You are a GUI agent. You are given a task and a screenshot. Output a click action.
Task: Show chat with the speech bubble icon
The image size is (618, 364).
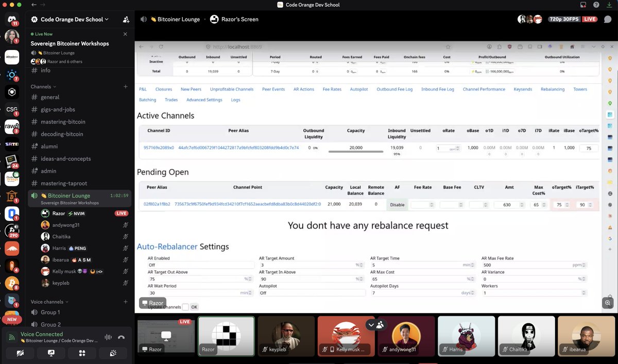coord(608,19)
